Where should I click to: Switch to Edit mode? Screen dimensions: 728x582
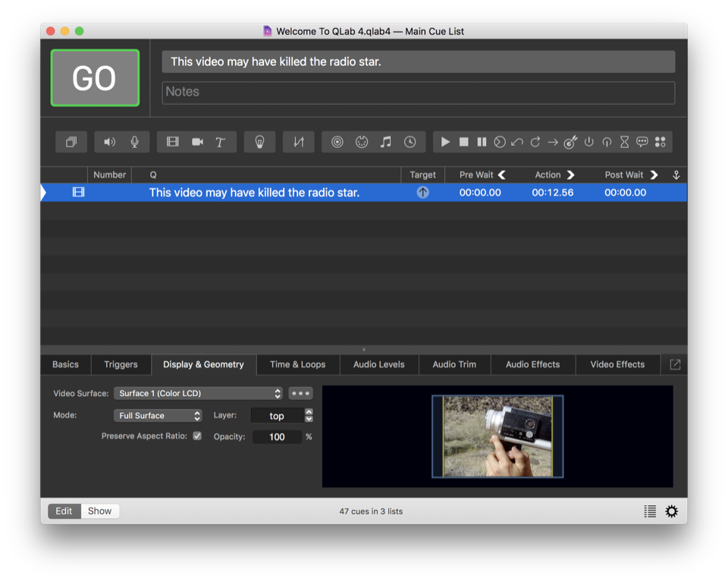pyautogui.click(x=64, y=511)
